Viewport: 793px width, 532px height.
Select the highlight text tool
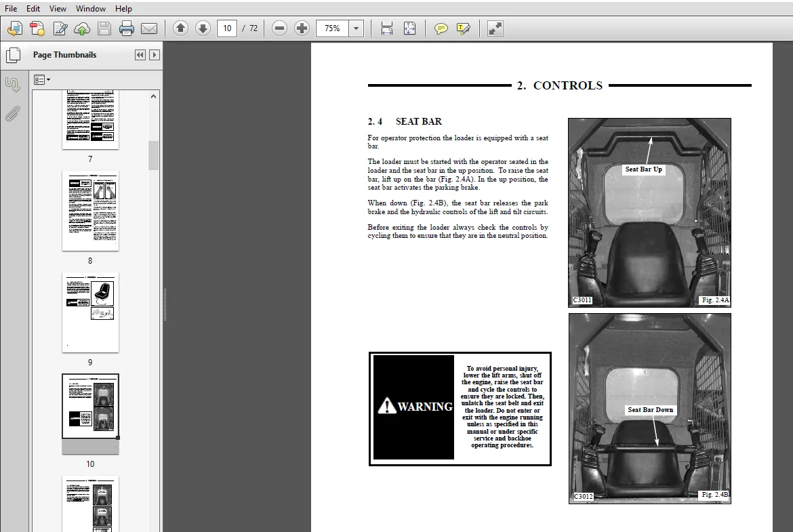463,28
